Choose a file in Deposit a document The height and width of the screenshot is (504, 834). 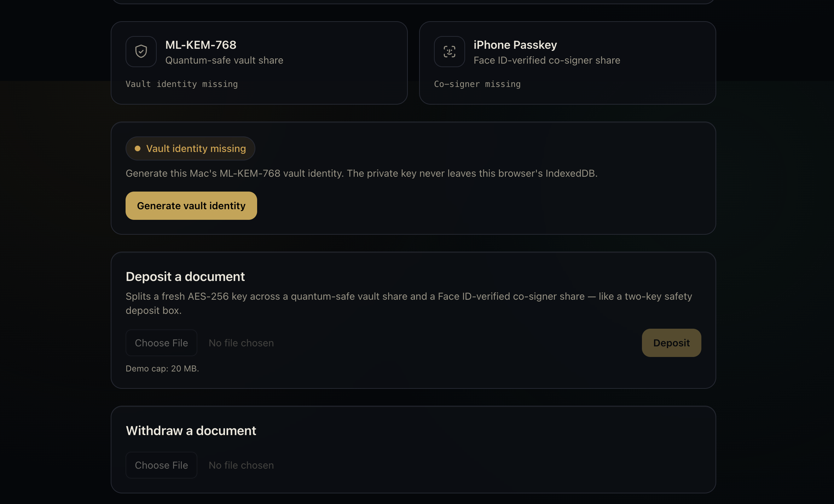[162, 343]
